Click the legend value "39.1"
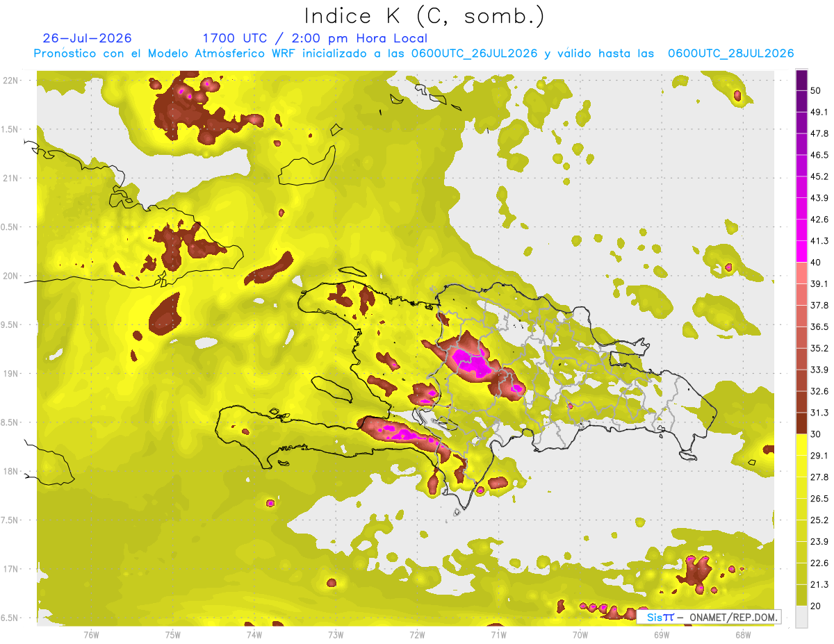The width and height of the screenshot is (834, 644). tap(819, 283)
